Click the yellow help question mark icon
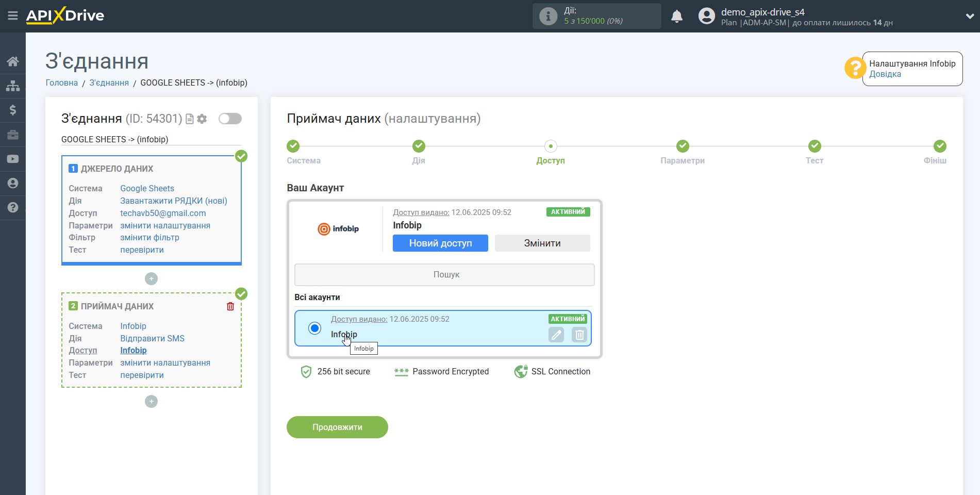The image size is (980, 495). [855, 68]
